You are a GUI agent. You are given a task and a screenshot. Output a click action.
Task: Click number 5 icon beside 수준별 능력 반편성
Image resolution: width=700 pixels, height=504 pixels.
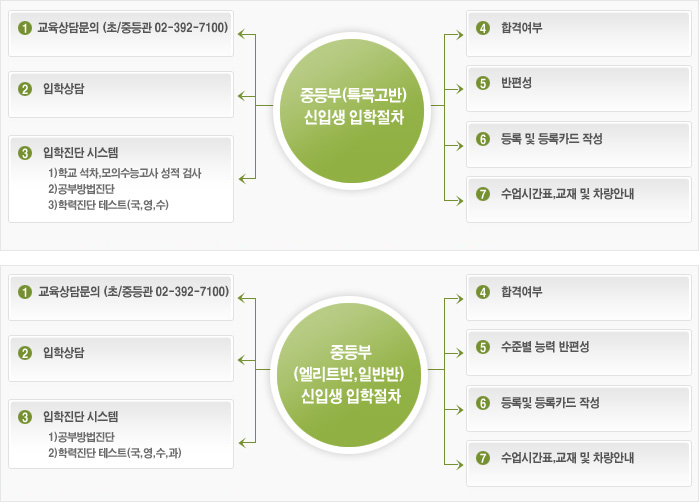(483, 347)
